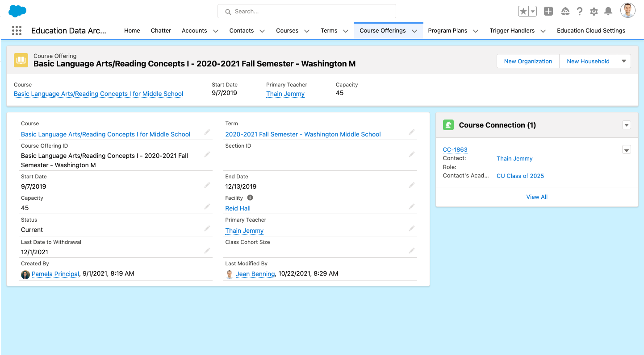Image resolution: width=644 pixels, height=355 pixels.
Task: Edit the Capacity field pencil icon
Action: pyautogui.click(x=207, y=206)
